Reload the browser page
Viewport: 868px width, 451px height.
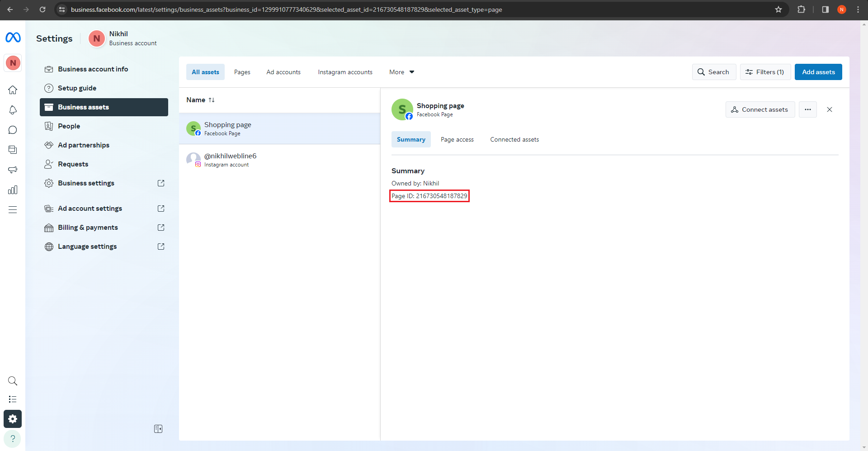tap(42, 9)
